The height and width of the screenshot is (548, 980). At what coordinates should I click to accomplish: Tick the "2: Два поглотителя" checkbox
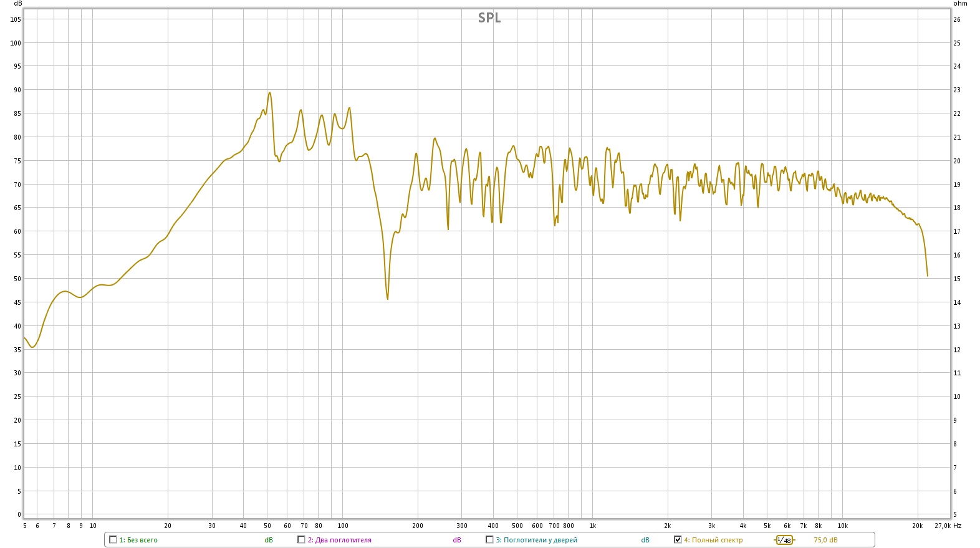(x=301, y=540)
